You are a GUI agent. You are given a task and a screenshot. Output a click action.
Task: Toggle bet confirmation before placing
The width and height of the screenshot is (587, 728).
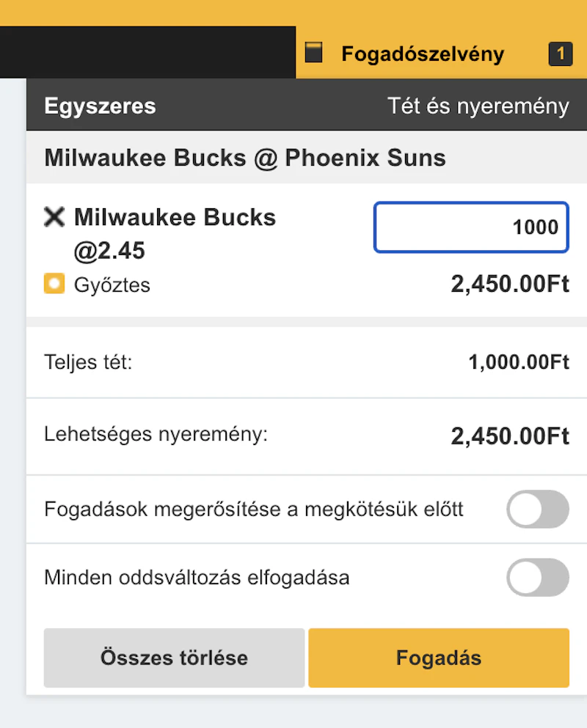[x=537, y=510]
